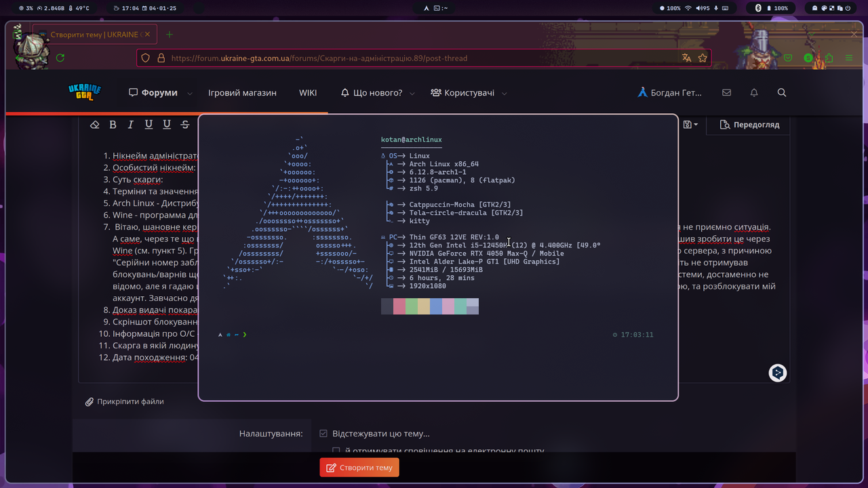The height and width of the screenshot is (488, 868).
Task: Open the 'Богдан Гет...' account menu
Action: pos(670,93)
